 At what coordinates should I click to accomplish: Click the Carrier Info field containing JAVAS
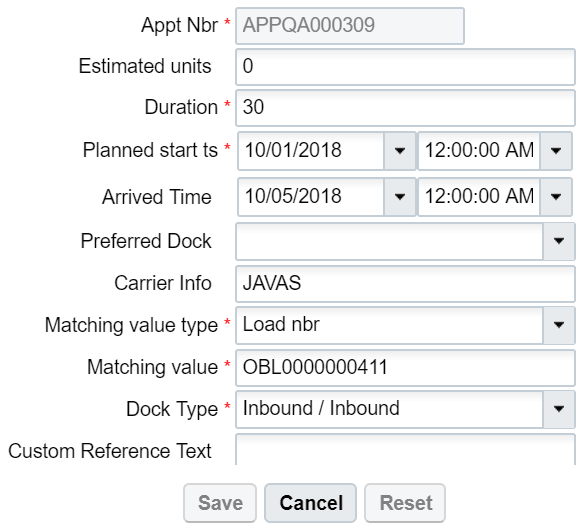[x=405, y=284]
